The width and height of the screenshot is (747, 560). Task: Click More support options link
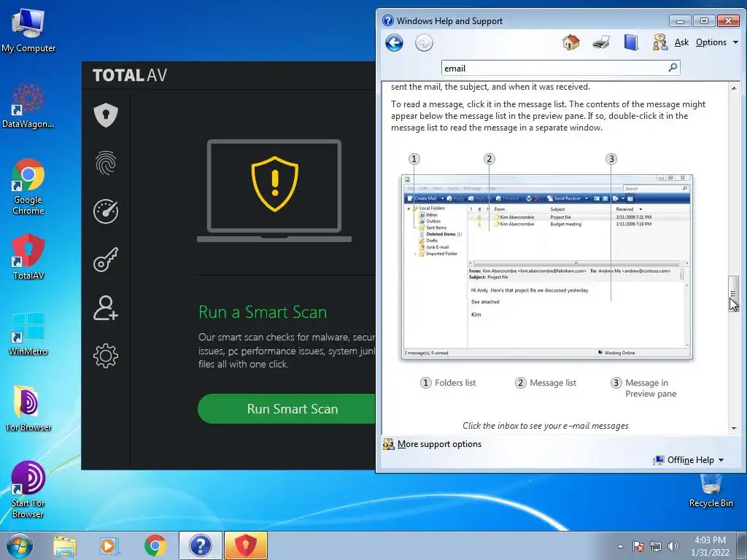tap(439, 444)
